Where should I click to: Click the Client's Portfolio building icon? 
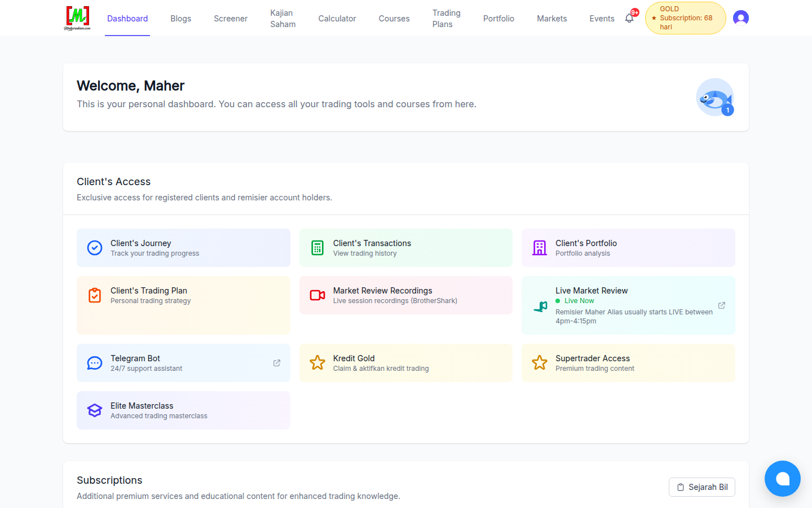pyautogui.click(x=540, y=248)
